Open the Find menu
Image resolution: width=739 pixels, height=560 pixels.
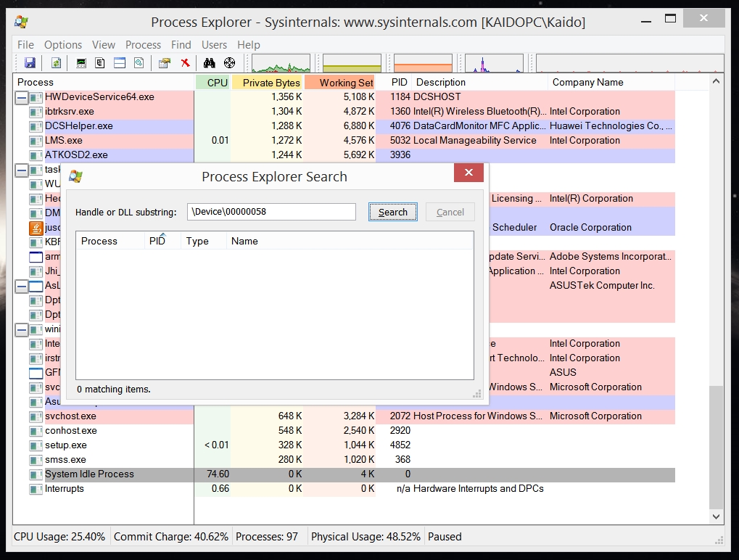[181, 45]
